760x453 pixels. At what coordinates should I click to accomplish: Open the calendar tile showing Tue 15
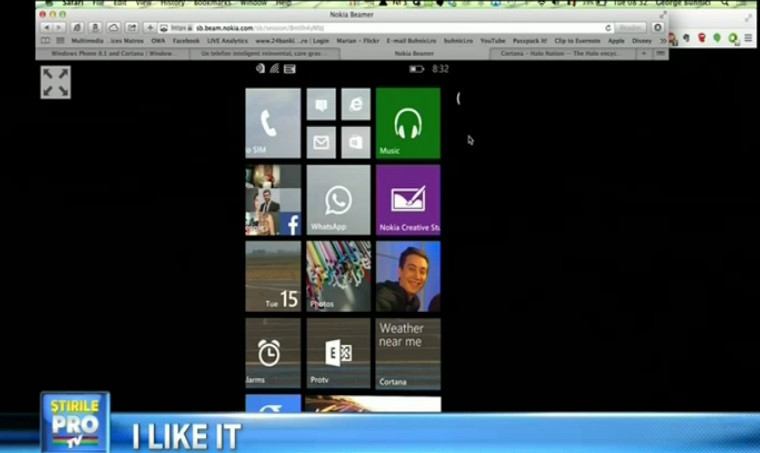tap(273, 277)
